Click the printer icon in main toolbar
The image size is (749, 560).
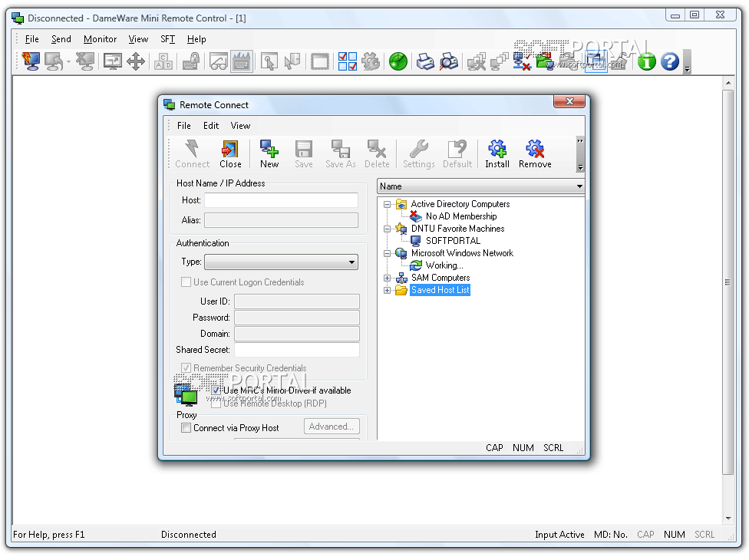pyautogui.click(x=425, y=61)
